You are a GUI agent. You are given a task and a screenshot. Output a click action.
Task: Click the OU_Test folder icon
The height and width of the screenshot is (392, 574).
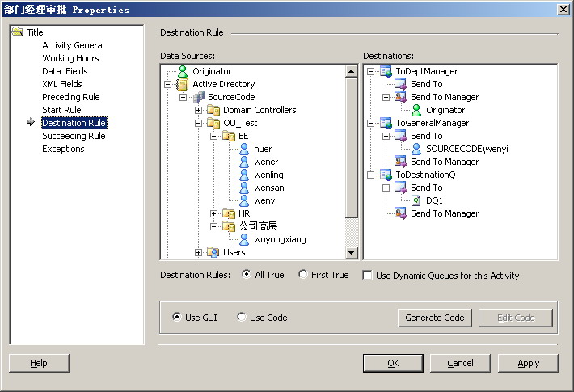tap(213, 123)
